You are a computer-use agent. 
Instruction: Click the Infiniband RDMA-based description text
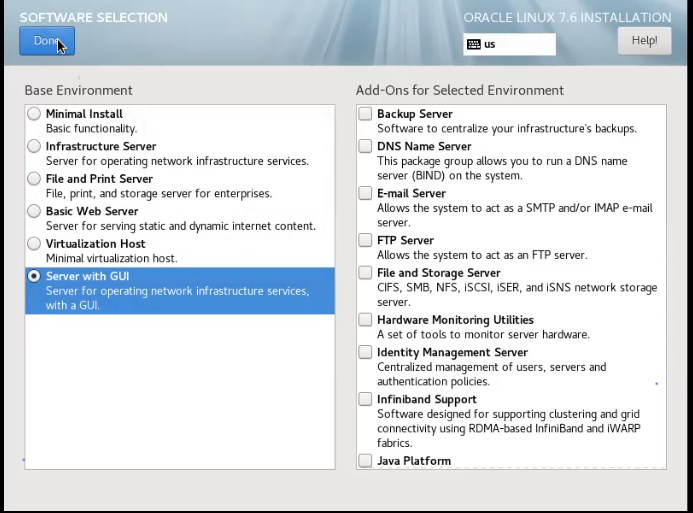click(x=509, y=428)
